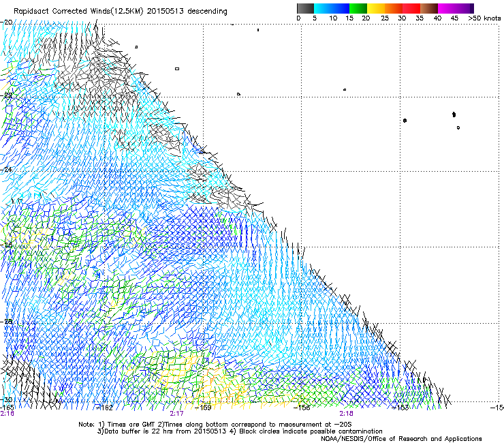Viewport: 504px width, 443px height.
Task: Click the gray 0-5 knots color segment
Action: click(305, 8)
